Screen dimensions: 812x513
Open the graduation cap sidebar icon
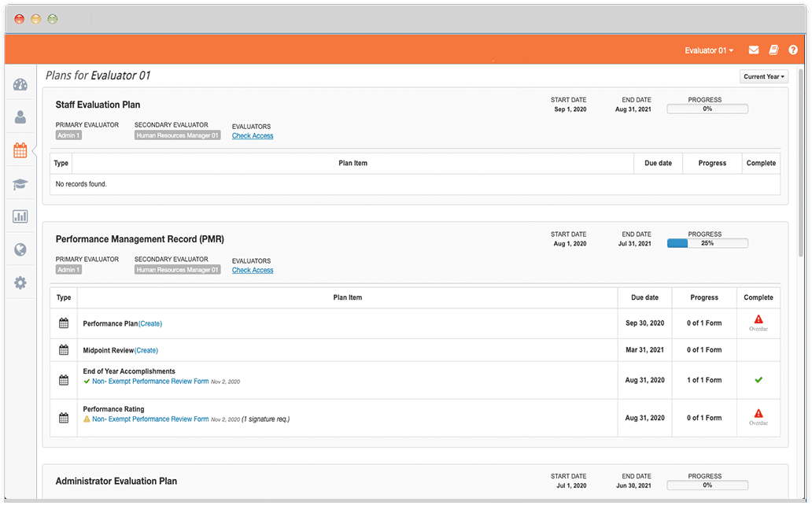coord(20,184)
